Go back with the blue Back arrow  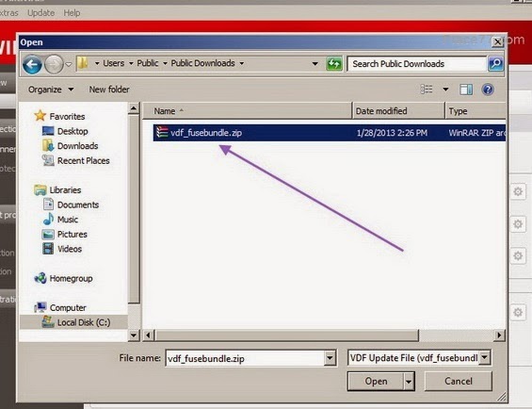pyautogui.click(x=32, y=64)
